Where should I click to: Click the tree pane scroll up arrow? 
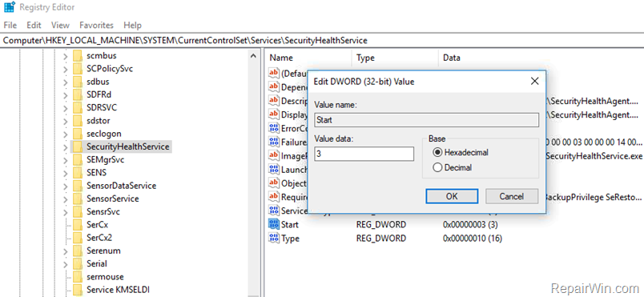[254, 56]
